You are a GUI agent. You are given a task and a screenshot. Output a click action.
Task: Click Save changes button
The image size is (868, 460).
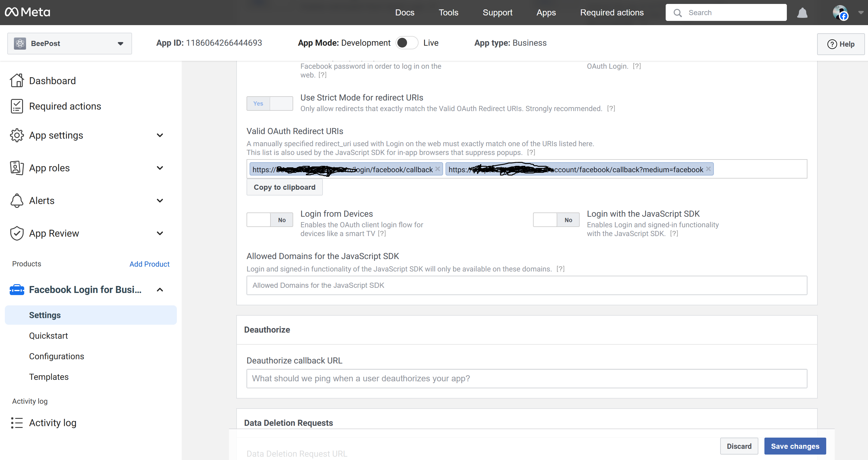795,446
